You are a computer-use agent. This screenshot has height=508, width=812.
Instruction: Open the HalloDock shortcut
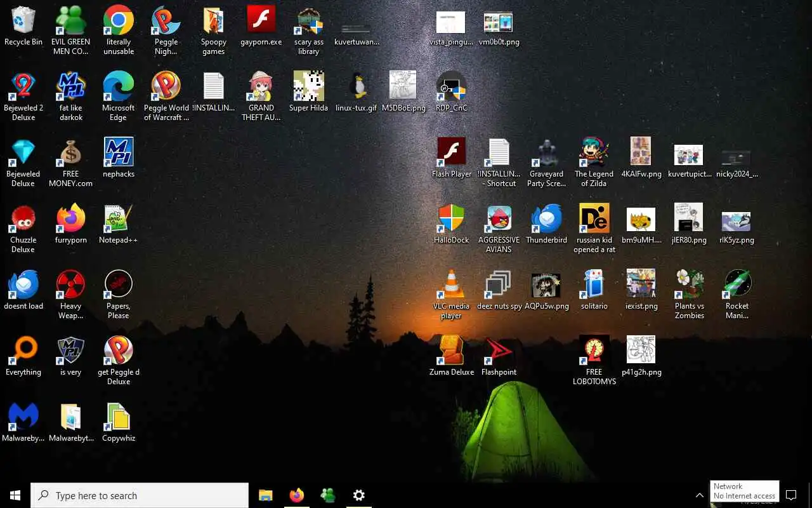(x=452, y=224)
